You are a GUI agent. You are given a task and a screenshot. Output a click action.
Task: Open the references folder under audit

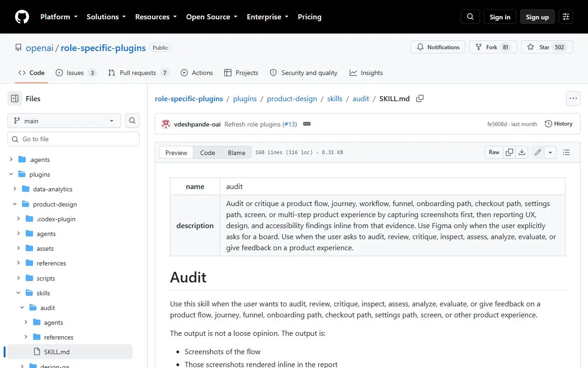pyautogui.click(x=59, y=337)
